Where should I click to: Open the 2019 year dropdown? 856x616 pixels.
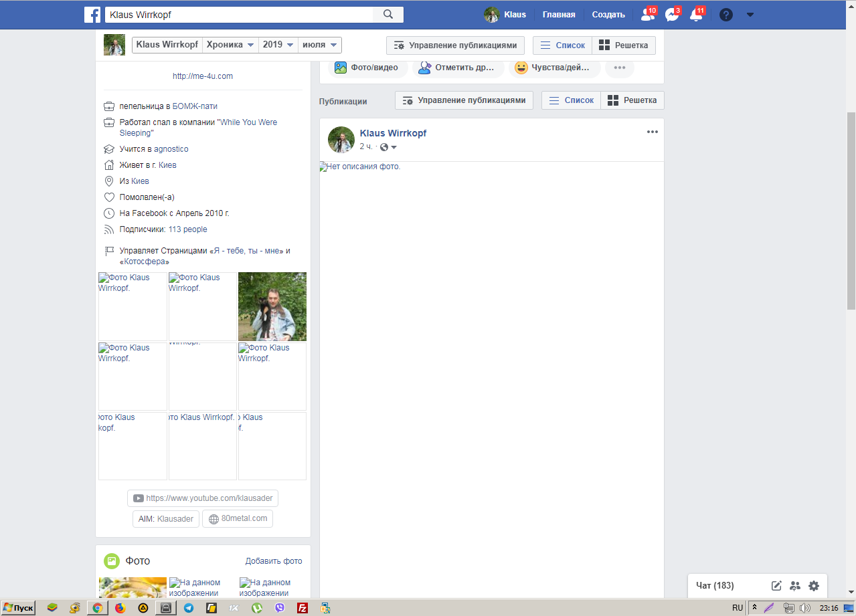[278, 45]
